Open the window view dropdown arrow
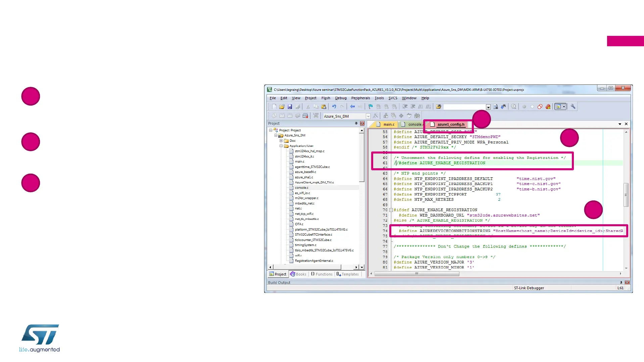The width and height of the screenshot is (644, 362). pos(564,107)
